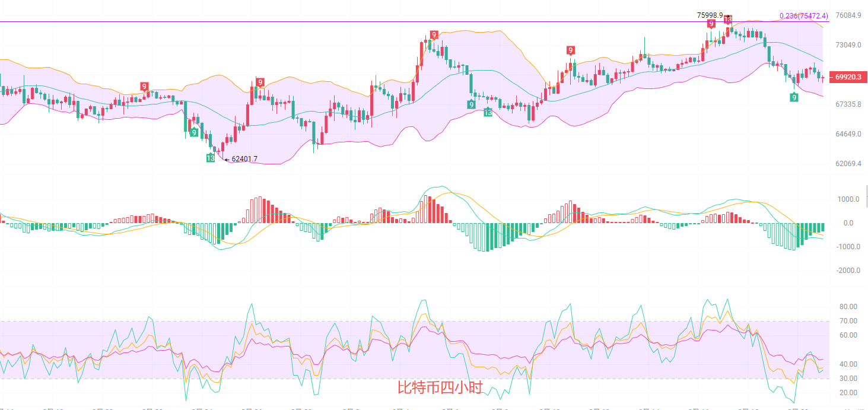Click the 30.00 RSI axis label
The height and width of the screenshot is (410, 868).
coord(848,379)
